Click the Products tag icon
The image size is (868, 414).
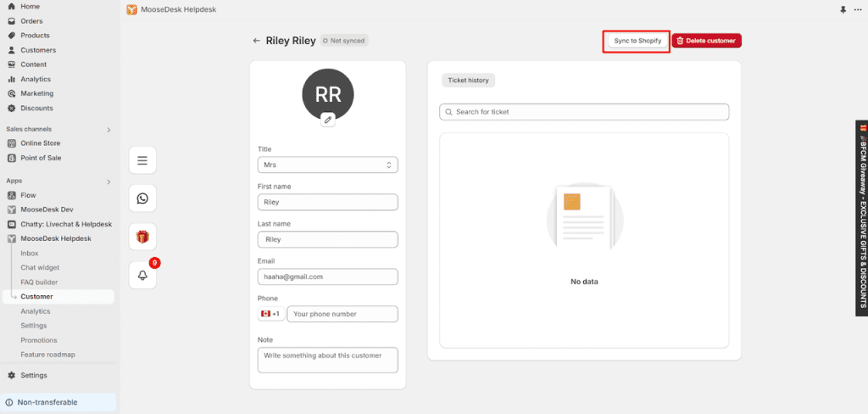pos(11,36)
